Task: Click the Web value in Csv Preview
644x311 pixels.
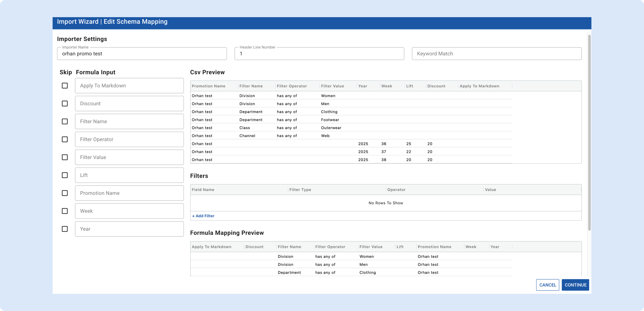Action: (x=325, y=136)
